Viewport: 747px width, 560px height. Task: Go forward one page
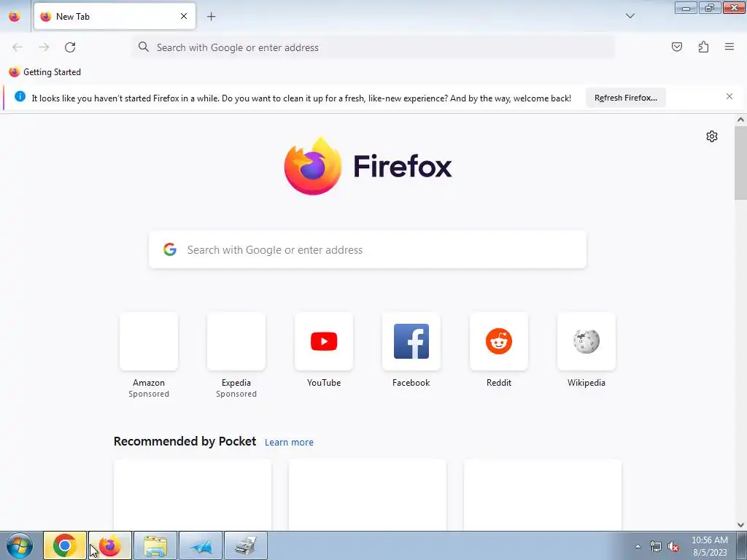(x=44, y=47)
